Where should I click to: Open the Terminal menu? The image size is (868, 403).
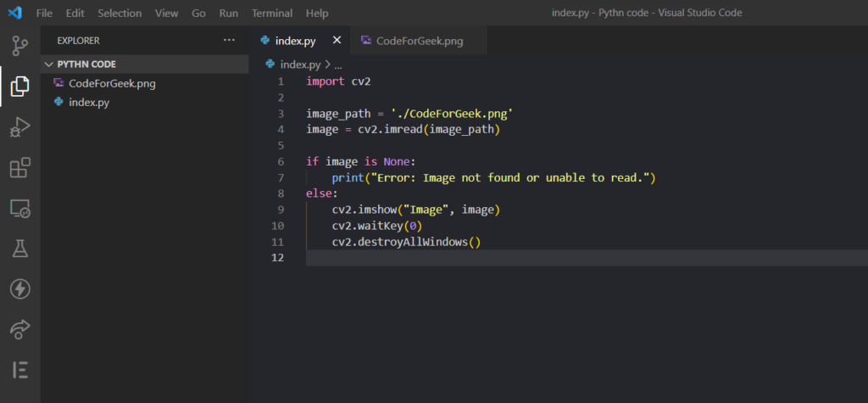(272, 14)
